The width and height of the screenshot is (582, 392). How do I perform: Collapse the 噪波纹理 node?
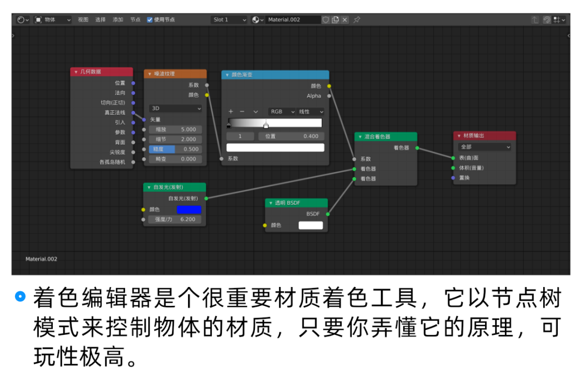(x=150, y=74)
